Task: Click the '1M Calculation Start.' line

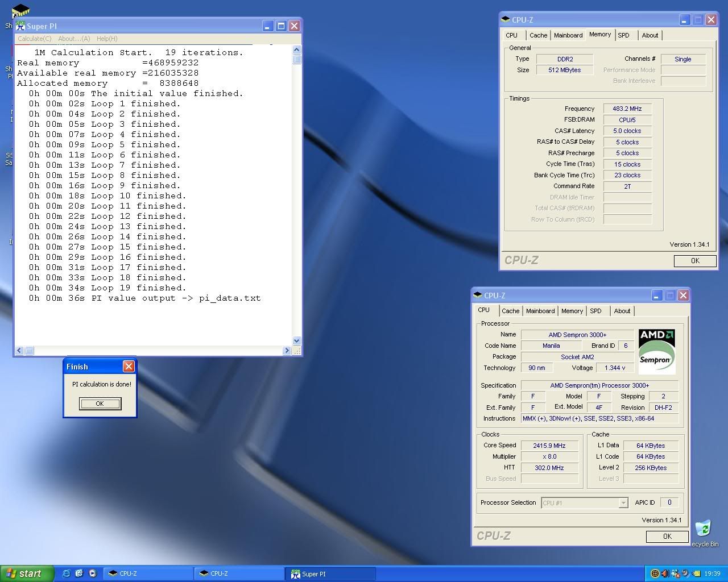Action: click(139, 53)
